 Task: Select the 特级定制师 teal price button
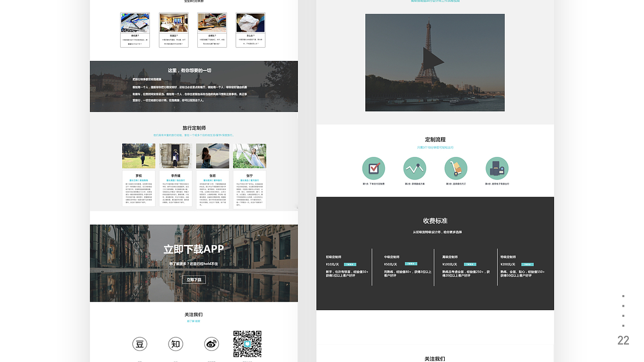527,264
